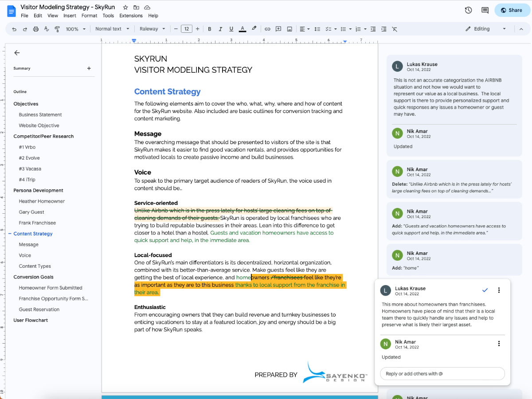Image resolution: width=532 pixels, height=399 pixels.
Task: Open the File menu
Action: coord(24,16)
